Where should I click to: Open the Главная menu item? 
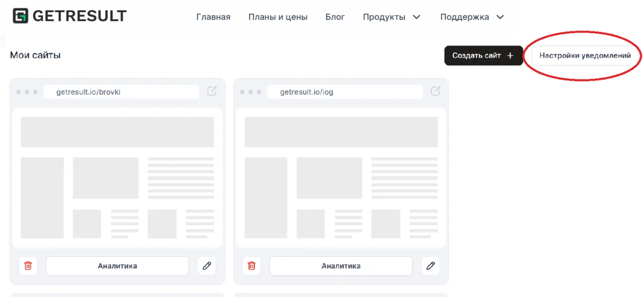click(x=213, y=17)
